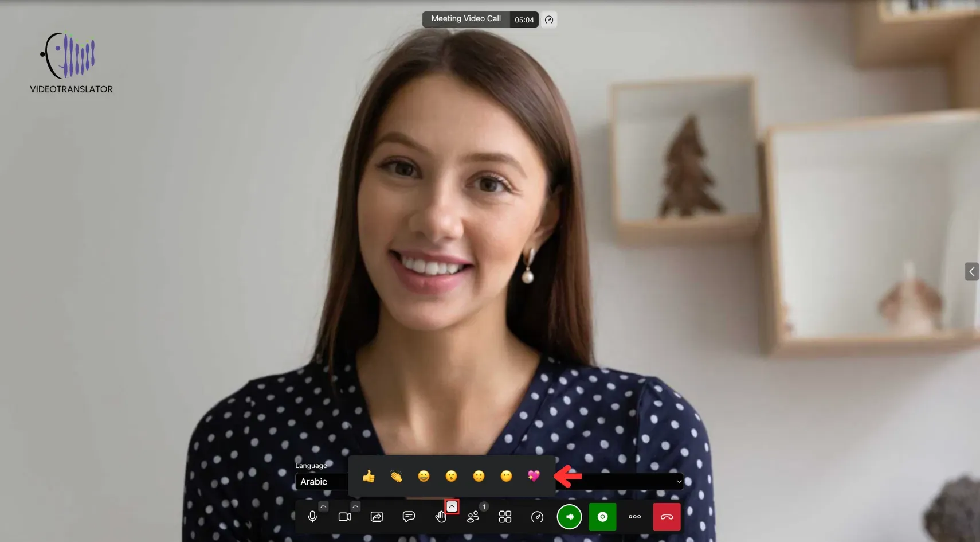Click the participants count badge
This screenshot has height=542, width=980.
[x=484, y=507]
